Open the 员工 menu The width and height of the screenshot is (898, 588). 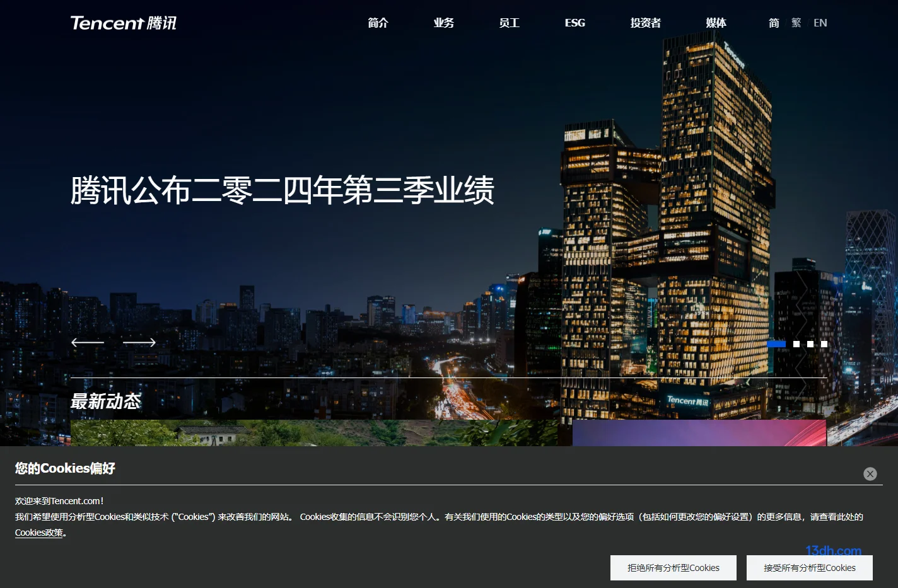pos(510,23)
